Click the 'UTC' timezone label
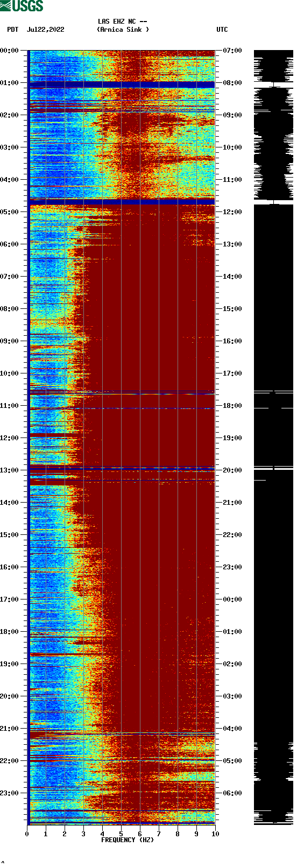This screenshot has width=297, height=868. pos(222,30)
